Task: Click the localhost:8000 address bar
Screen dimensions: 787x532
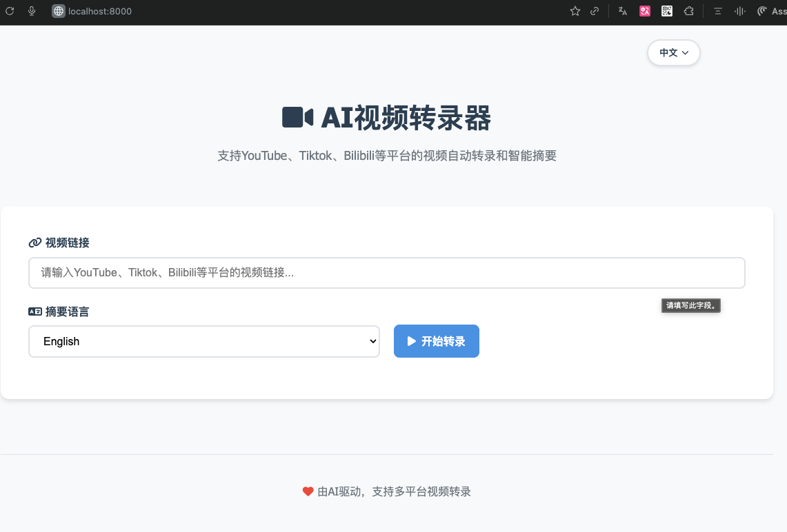Action: tap(100, 11)
